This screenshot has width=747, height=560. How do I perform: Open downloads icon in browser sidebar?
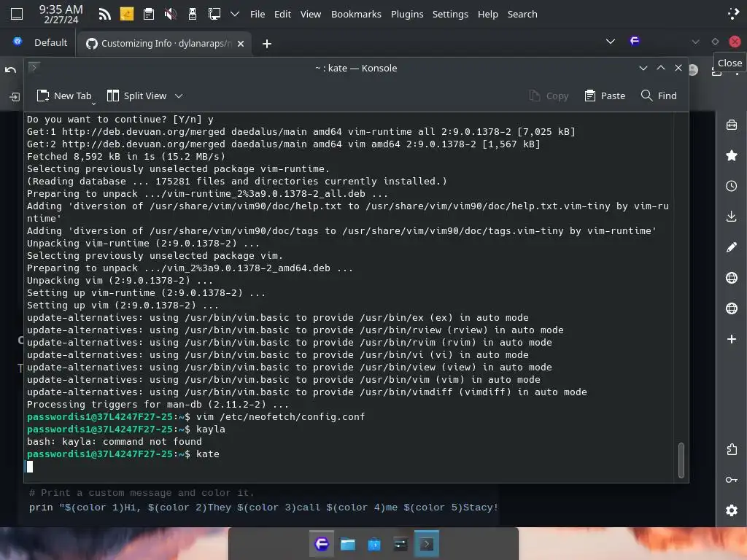click(731, 216)
